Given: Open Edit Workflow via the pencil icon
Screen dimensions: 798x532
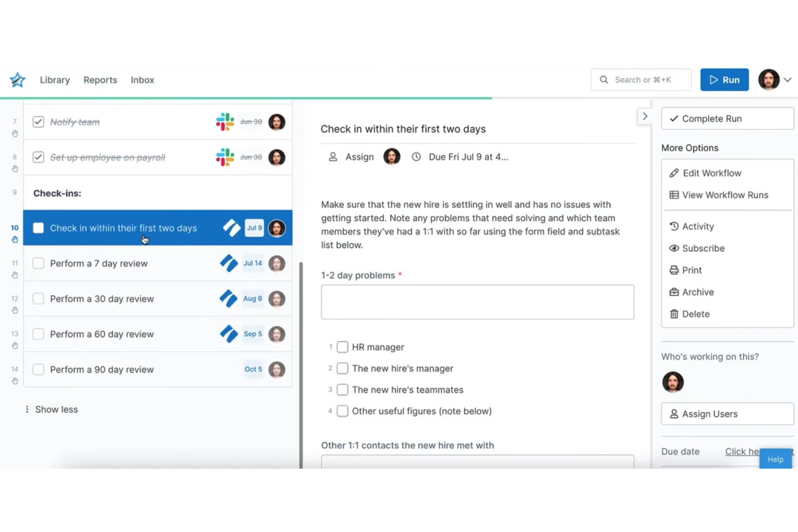Looking at the screenshot, I should tap(675, 172).
